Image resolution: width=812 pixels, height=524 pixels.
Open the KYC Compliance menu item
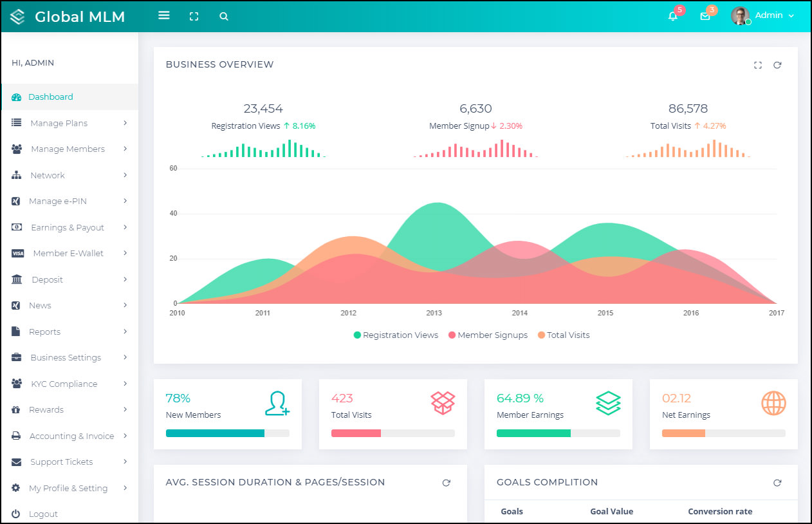(69, 384)
